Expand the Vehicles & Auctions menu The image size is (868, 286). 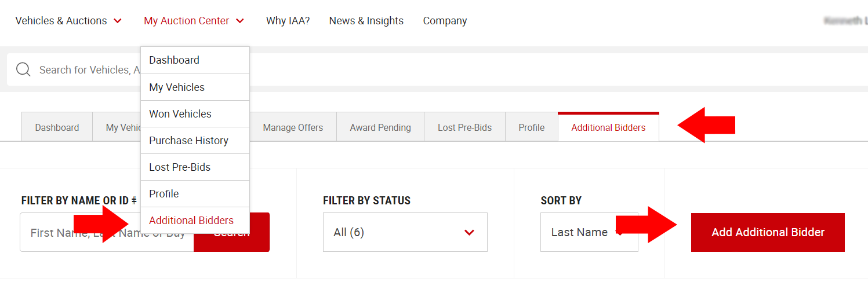[x=68, y=21]
